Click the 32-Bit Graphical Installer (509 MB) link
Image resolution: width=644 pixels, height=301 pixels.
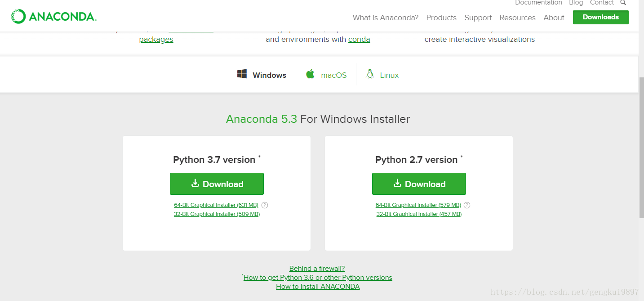[x=216, y=214]
